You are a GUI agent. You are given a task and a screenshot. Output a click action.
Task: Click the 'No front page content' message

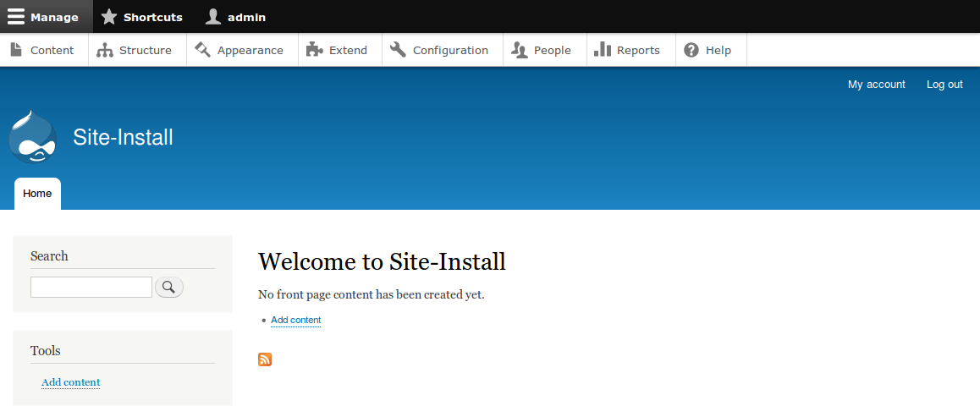[372, 295]
